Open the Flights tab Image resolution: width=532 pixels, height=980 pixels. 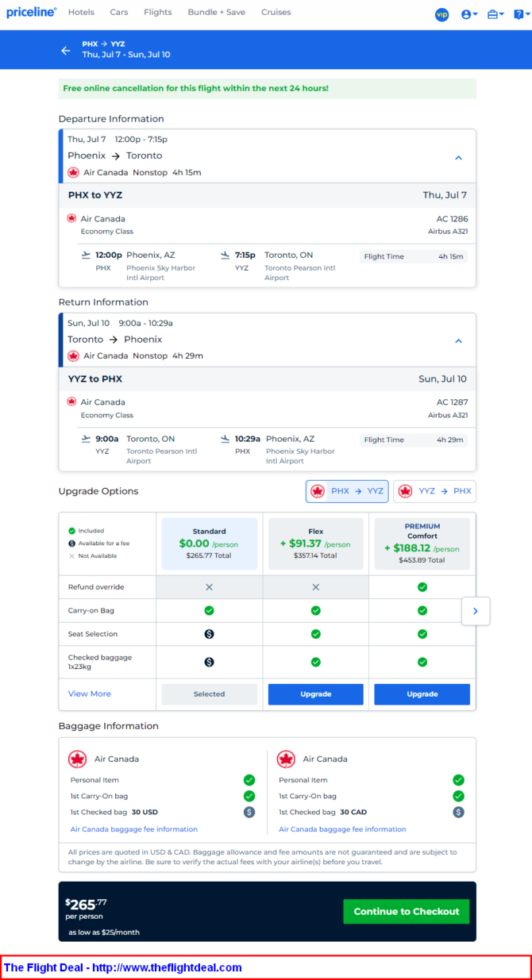point(158,13)
